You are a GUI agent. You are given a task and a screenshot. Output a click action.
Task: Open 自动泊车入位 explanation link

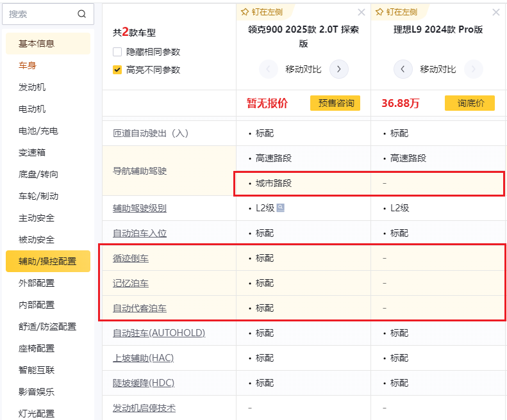tap(140, 233)
